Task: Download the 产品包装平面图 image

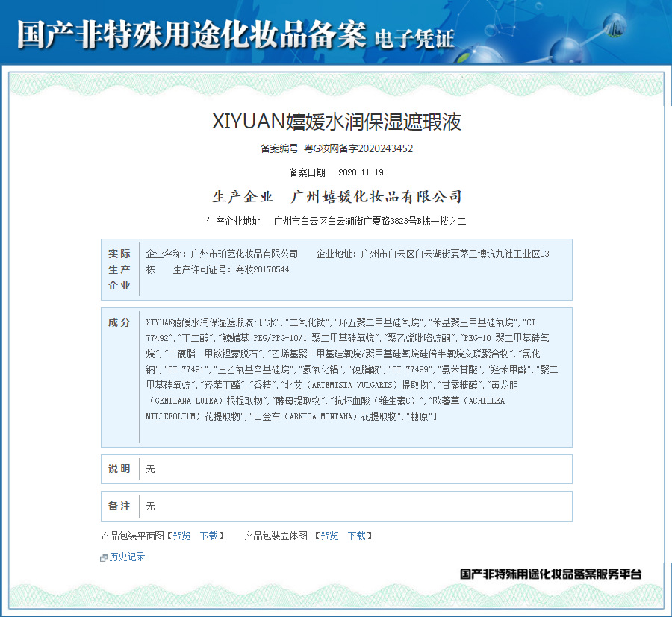Action: click(x=209, y=536)
